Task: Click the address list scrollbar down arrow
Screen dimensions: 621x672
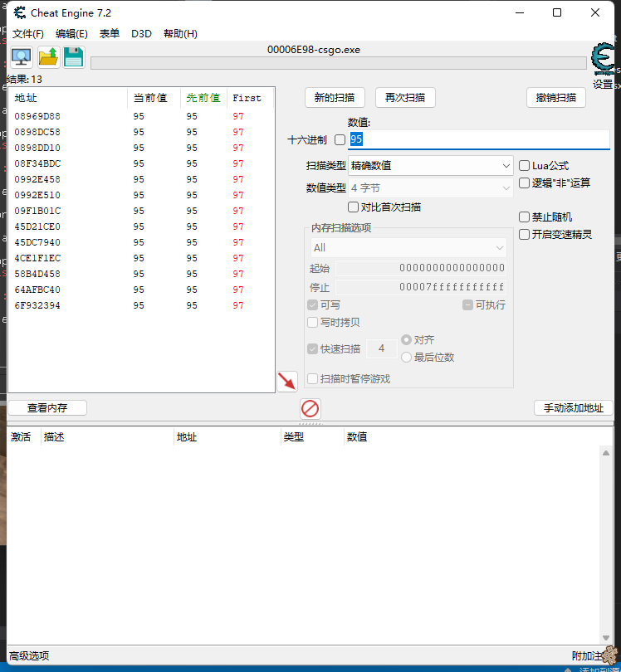Action: (x=606, y=637)
